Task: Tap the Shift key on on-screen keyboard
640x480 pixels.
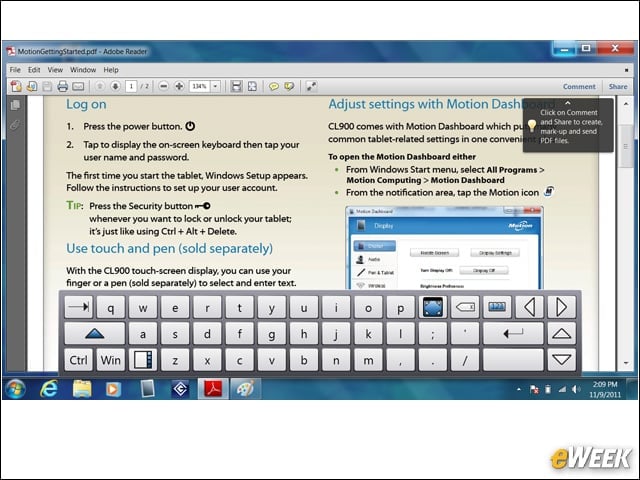Action: tap(95, 333)
